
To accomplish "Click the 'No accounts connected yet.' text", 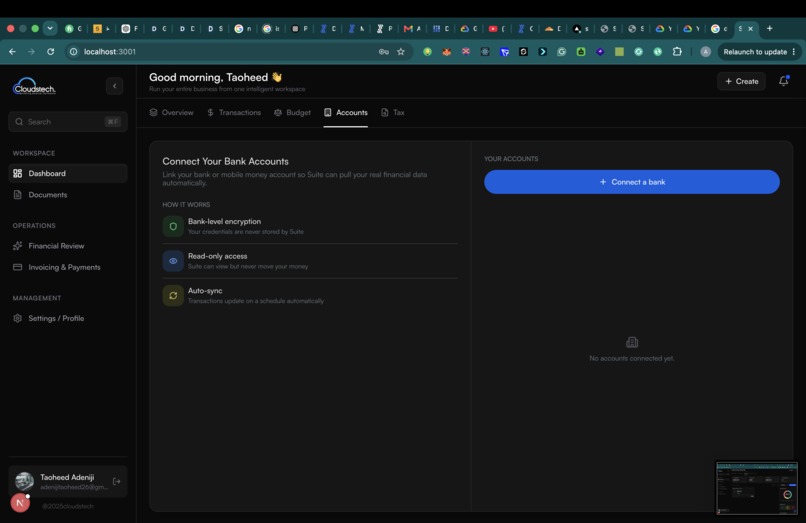I will click(632, 358).
